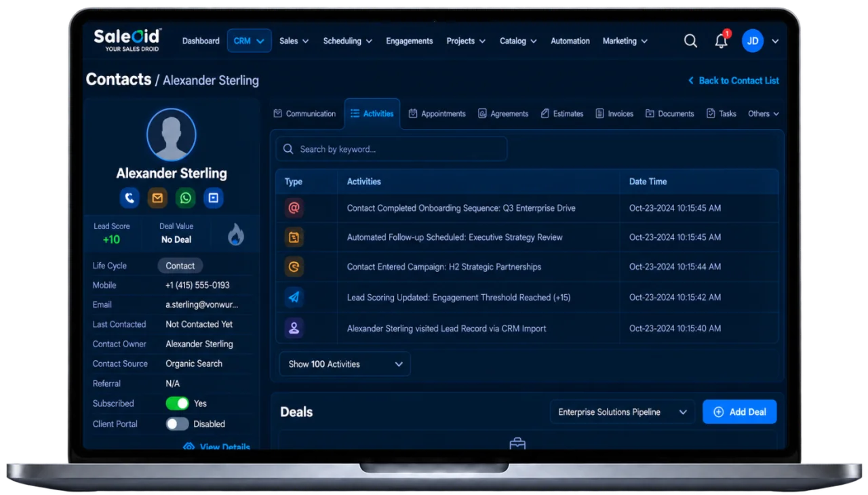Click the phone call icon under contact name
Screen dimensions: 868x495
130,198
